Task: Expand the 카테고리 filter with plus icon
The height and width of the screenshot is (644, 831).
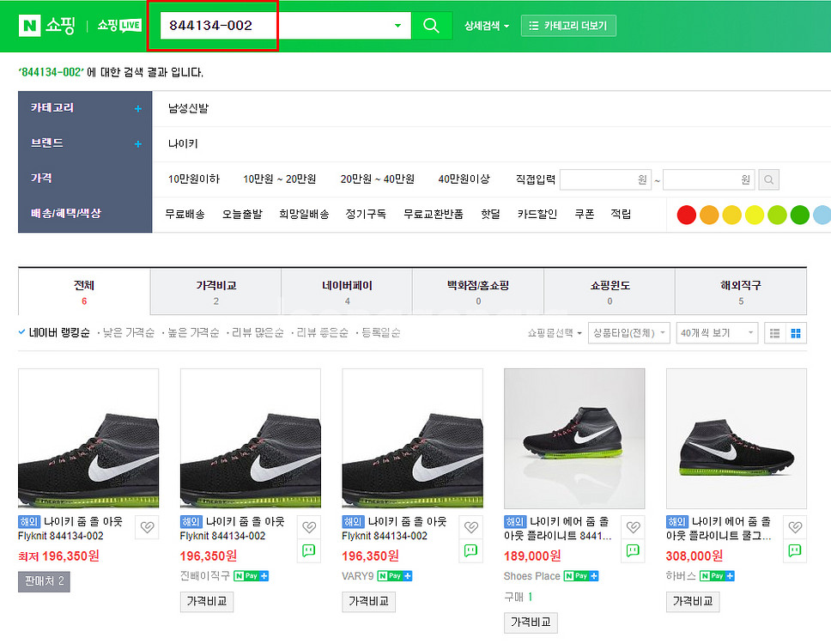Action: [x=137, y=108]
